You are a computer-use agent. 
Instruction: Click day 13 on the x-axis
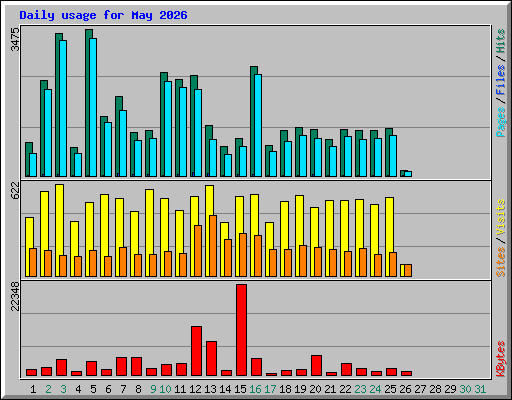pos(210,389)
